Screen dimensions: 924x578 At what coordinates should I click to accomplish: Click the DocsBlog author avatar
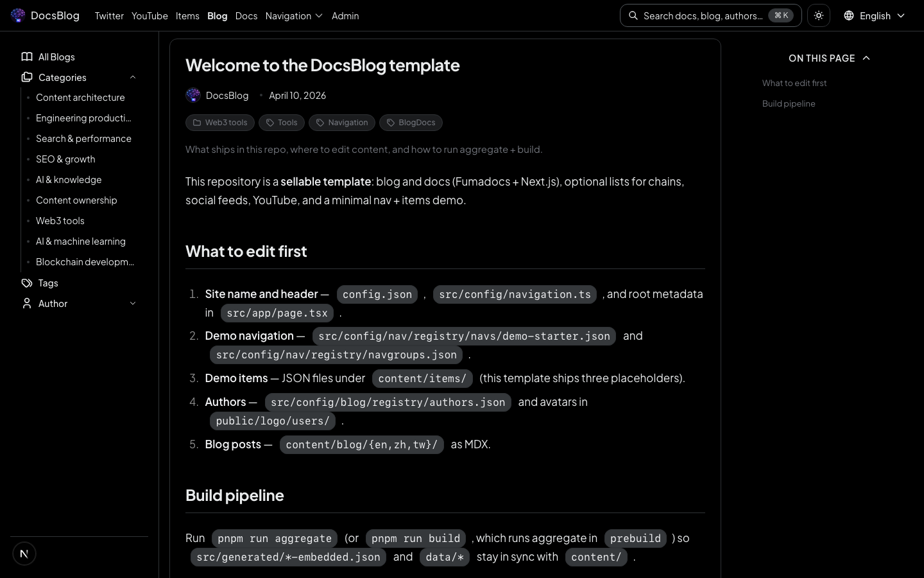click(193, 95)
